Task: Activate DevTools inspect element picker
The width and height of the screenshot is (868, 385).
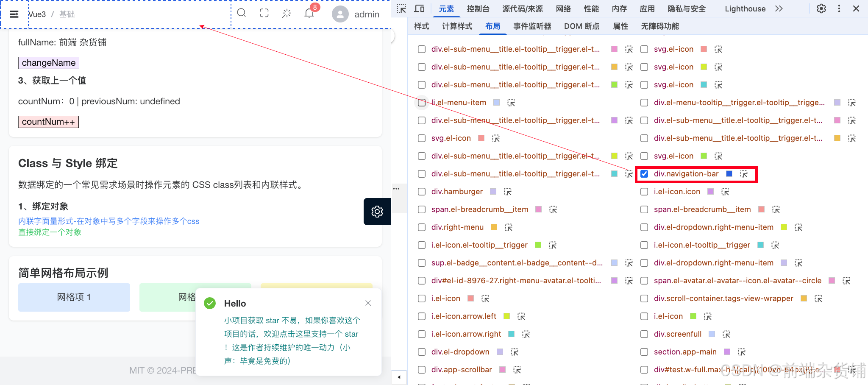Action: point(401,8)
